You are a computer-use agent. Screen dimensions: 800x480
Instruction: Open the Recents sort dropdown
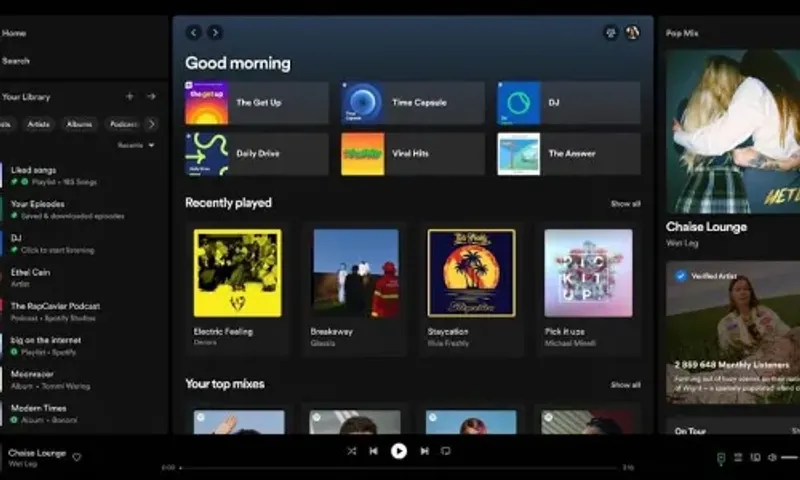point(136,145)
